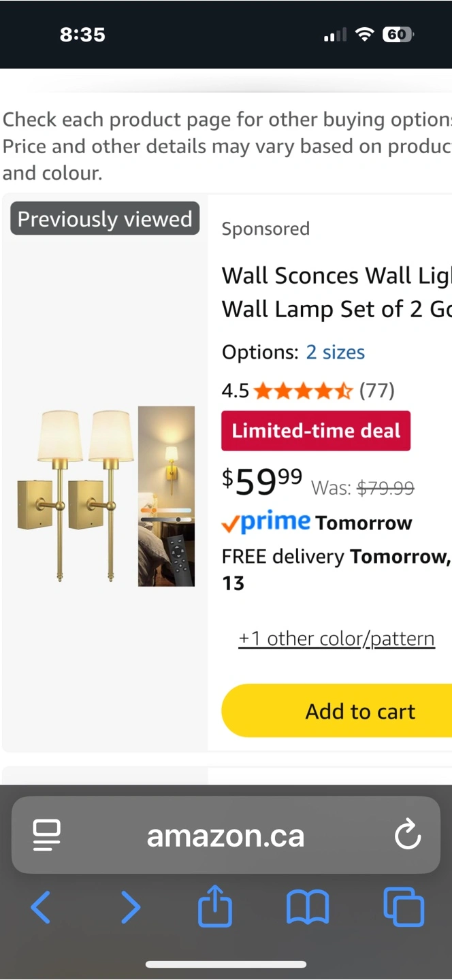Add the wall sconces to cart
The width and height of the screenshot is (452, 980).
pos(359,711)
